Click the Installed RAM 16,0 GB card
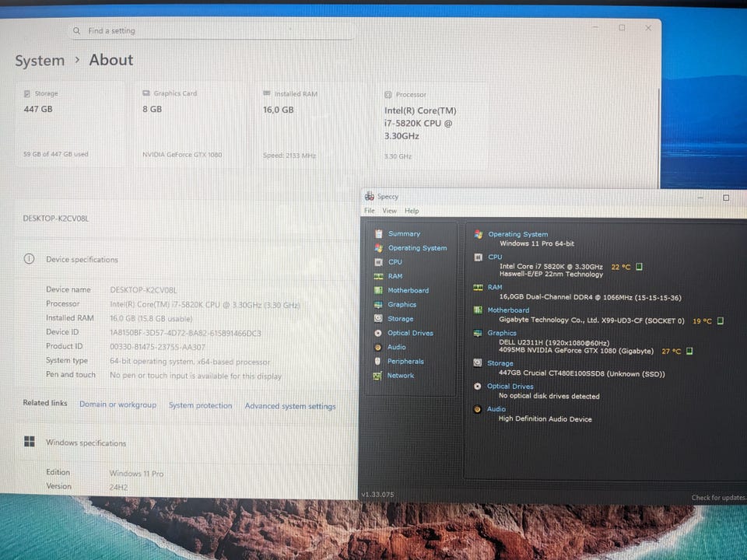Screen dimensions: 747x560 click(x=310, y=124)
